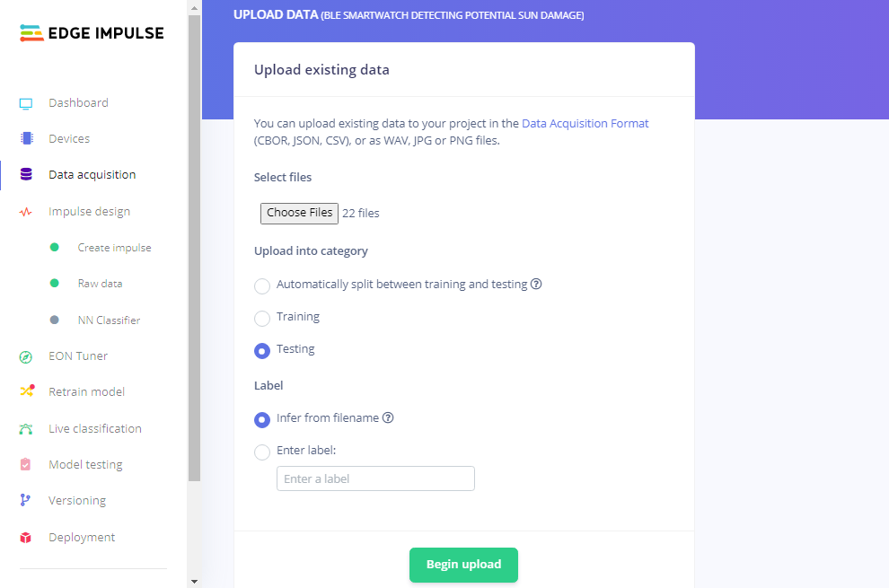The width and height of the screenshot is (889, 588).
Task: Select the Training category radio button
Action: (x=262, y=318)
